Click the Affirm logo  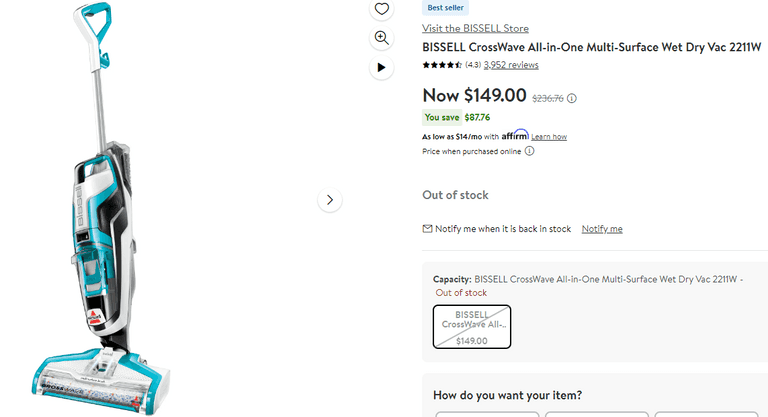coord(515,135)
